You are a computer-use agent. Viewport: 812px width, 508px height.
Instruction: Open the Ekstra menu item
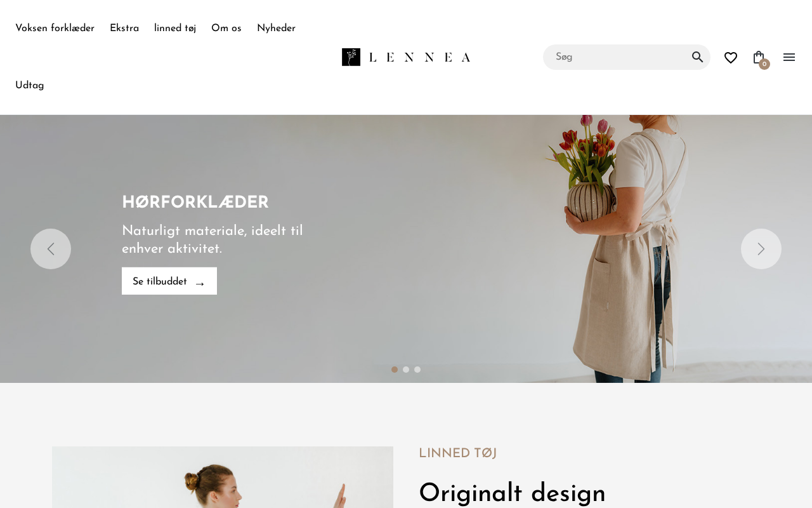click(124, 29)
